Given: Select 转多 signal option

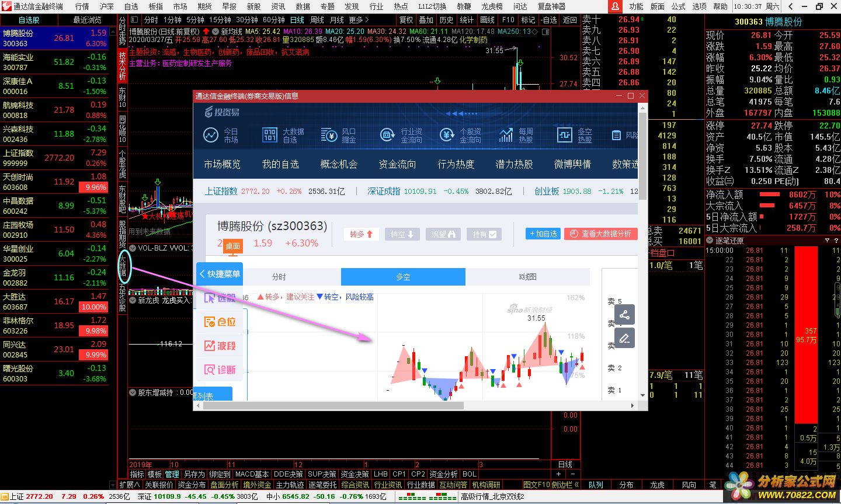Looking at the screenshot, I should click(x=360, y=234).
